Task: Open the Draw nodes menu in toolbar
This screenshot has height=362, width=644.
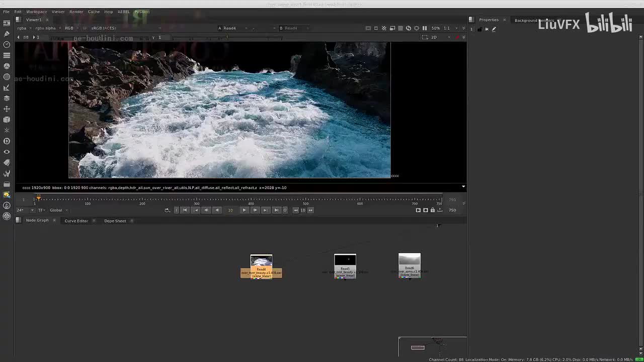Action: pos(7,34)
